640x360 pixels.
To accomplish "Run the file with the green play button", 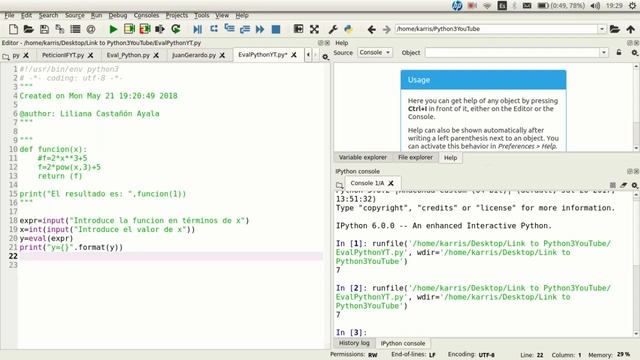I will [x=113, y=29].
